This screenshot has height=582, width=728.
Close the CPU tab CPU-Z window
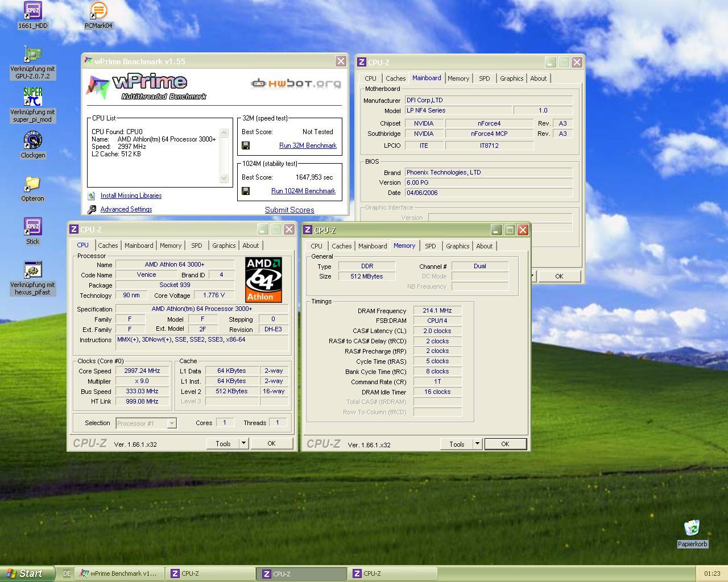click(289, 229)
